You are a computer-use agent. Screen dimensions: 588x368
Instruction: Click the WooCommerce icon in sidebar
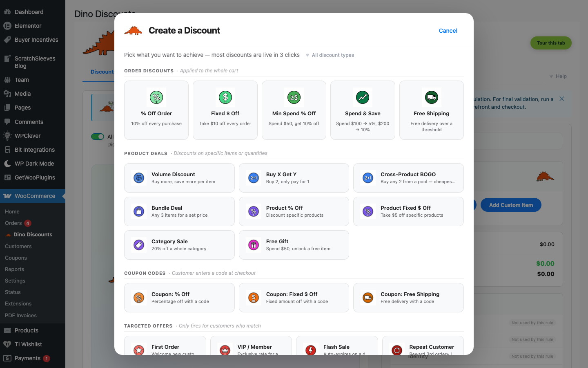(x=7, y=196)
